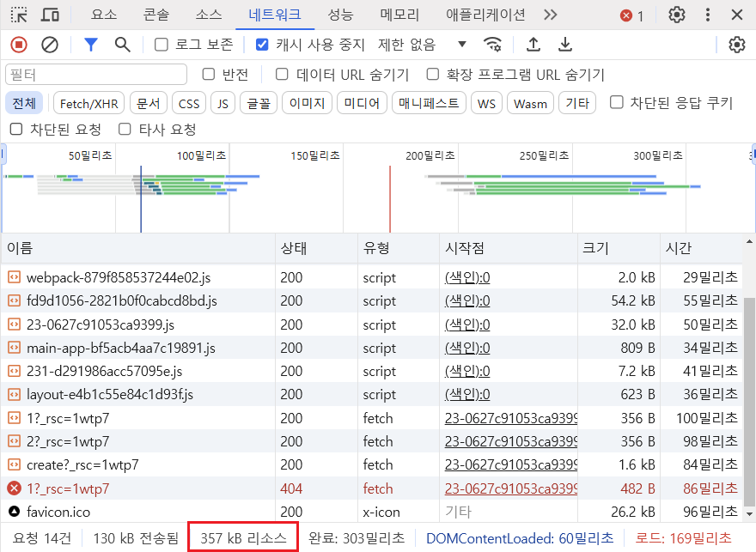This screenshot has height=552, width=756.
Task: Open network conditions wifi icon
Action: (x=492, y=45)
